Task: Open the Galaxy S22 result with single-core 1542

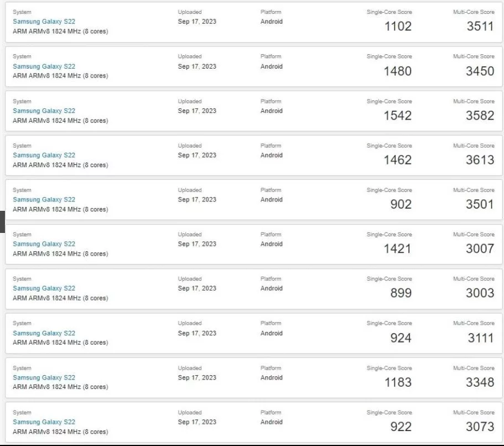Action: pos(44,111)
